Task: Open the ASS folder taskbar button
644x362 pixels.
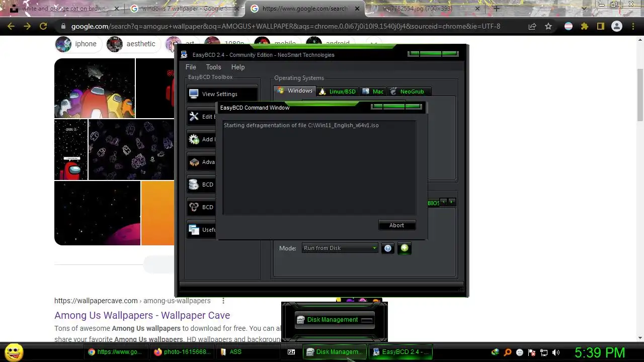Action: (249, 352)
